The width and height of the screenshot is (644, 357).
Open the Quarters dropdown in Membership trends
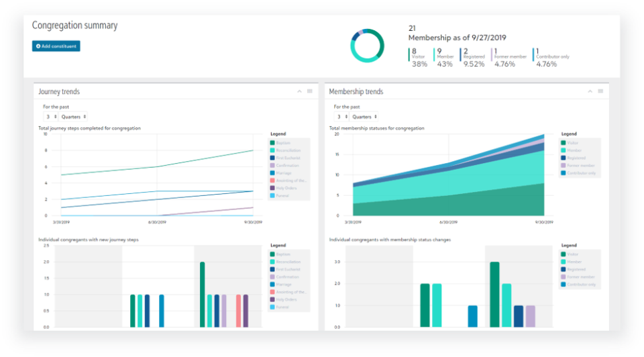click(x=364, y=117)
